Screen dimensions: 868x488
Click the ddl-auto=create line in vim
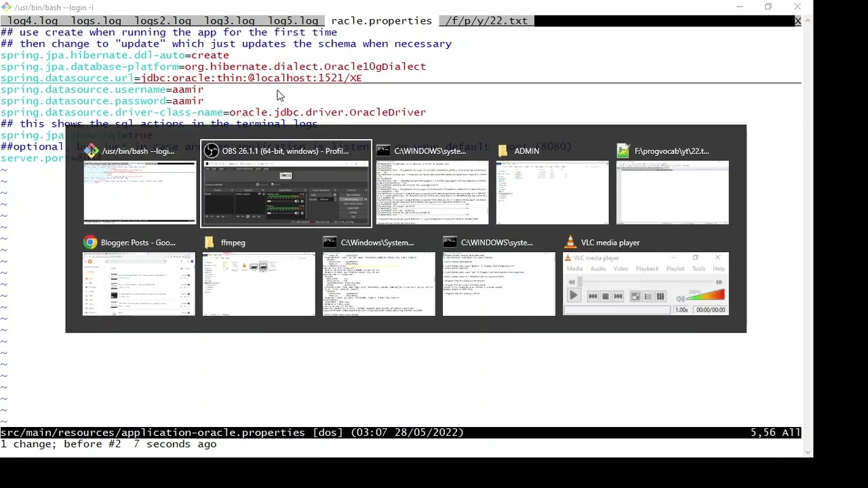[115, 56]
